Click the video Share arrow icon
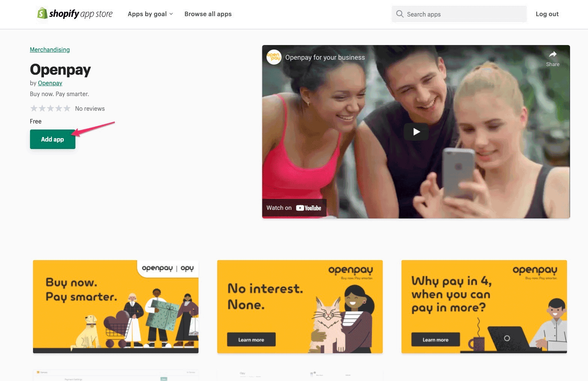 click(x=552, y=54)
